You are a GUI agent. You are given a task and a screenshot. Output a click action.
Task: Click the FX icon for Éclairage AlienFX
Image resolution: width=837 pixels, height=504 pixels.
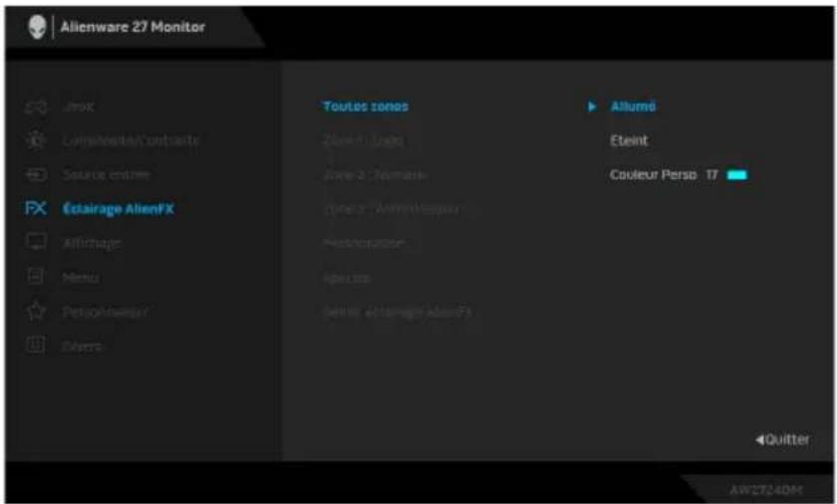[x=36, y=208]
